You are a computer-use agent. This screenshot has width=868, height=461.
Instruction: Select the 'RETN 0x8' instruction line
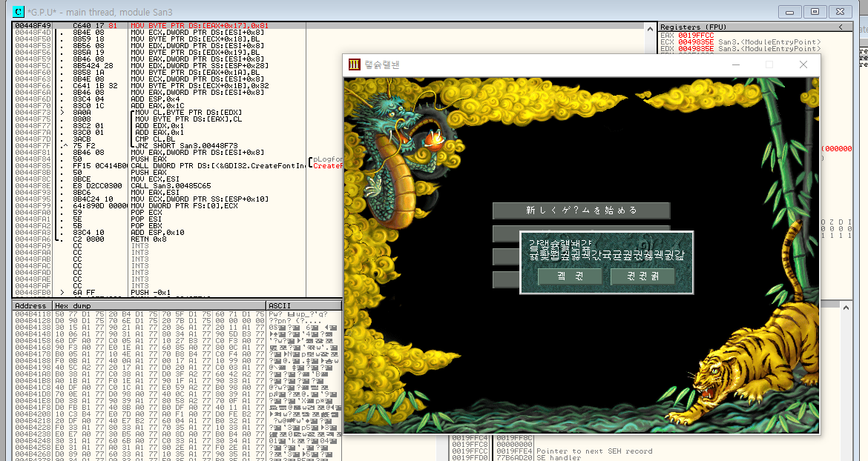[x=149, y=239]
